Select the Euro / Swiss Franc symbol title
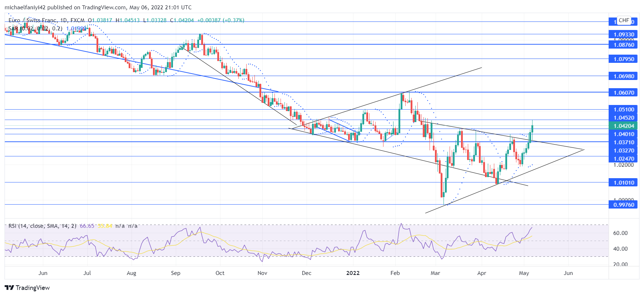644x296 pixels. [x=33, y=20]
